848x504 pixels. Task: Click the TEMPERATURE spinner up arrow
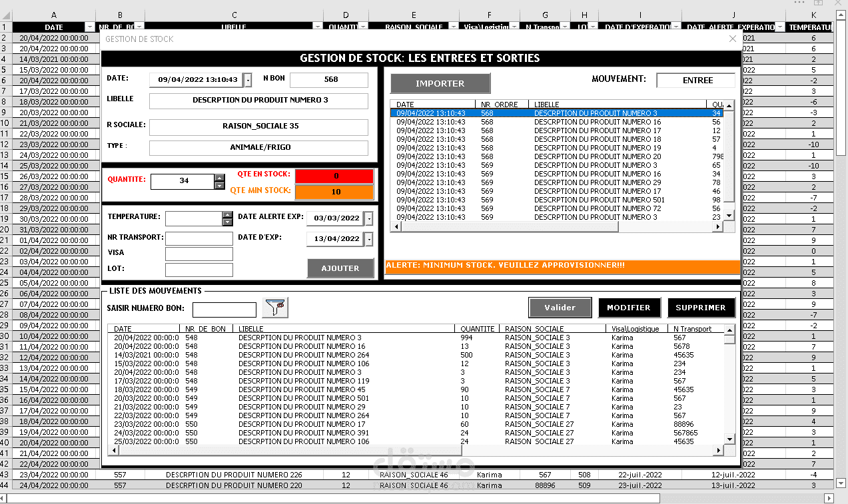click(227, 215)
